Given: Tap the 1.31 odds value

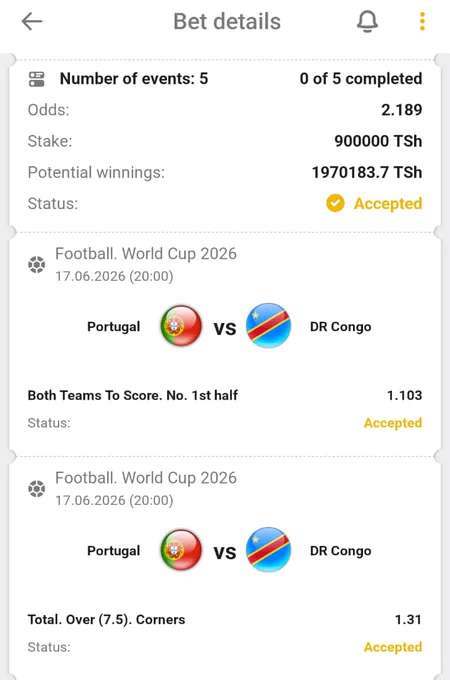Looking at the screenshot, I should coord(408,620).
